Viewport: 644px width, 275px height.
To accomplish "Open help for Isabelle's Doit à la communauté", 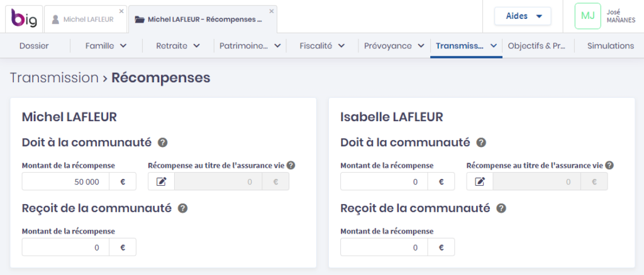I will coord(481,143).
